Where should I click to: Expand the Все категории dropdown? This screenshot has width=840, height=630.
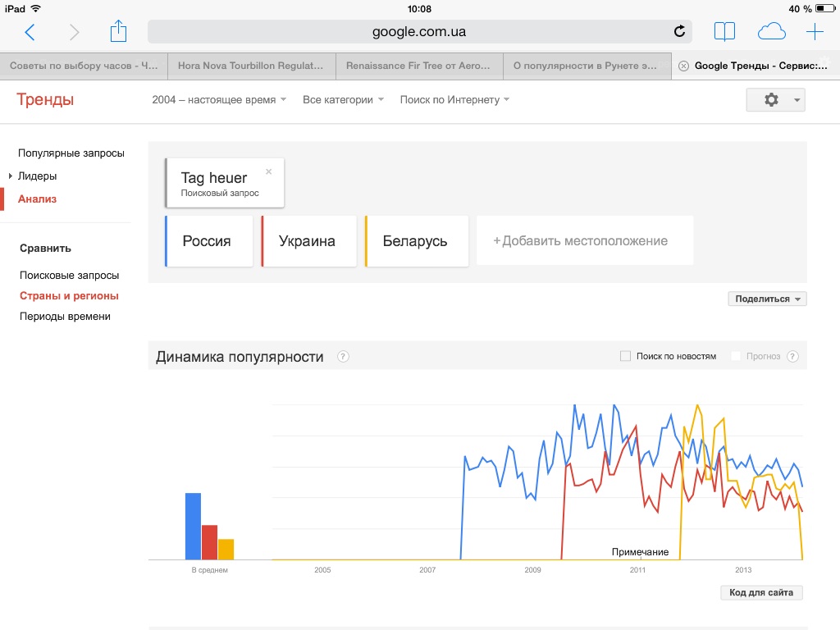343,100
